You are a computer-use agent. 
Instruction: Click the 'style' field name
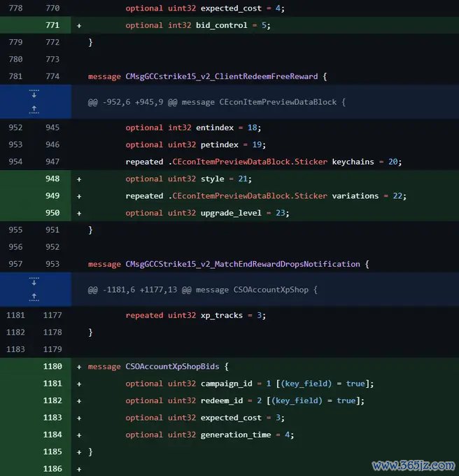coord(213,178)
